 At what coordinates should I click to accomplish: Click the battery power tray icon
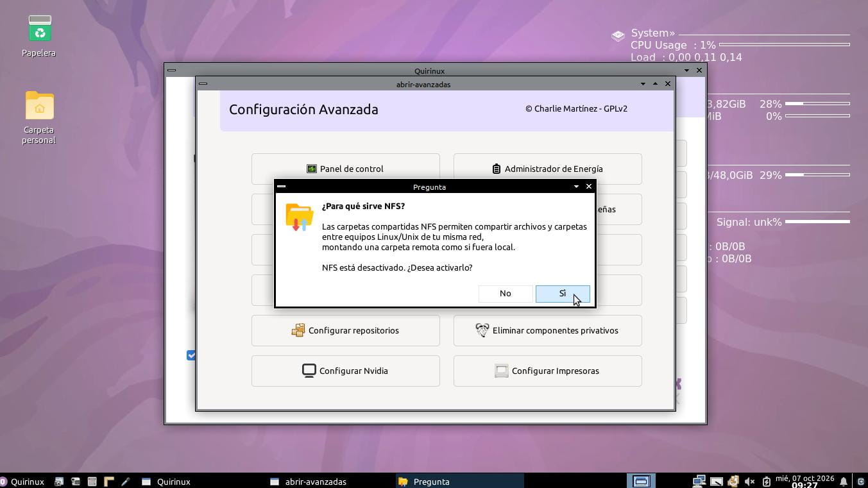coord(766,482)
